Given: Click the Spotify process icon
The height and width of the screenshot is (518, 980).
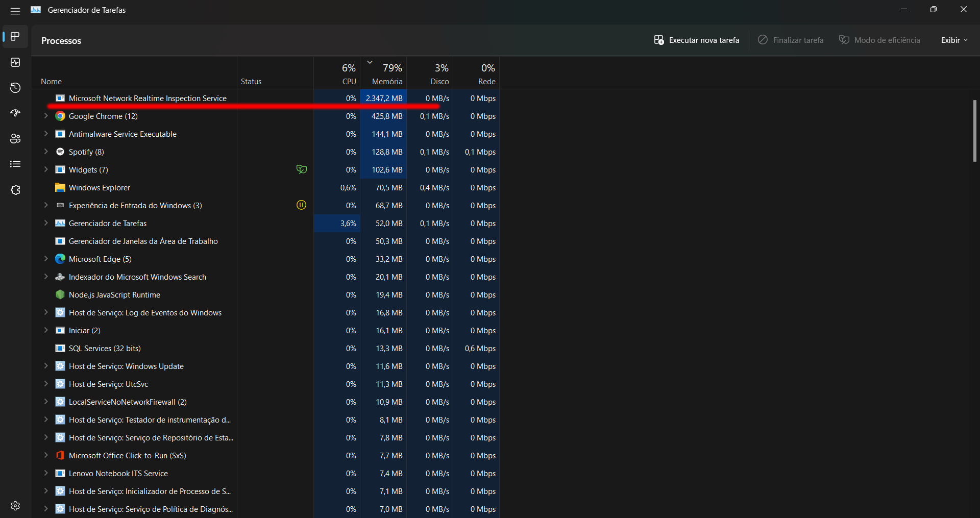Looking at the screenshot, I should [x=60, y=152].
